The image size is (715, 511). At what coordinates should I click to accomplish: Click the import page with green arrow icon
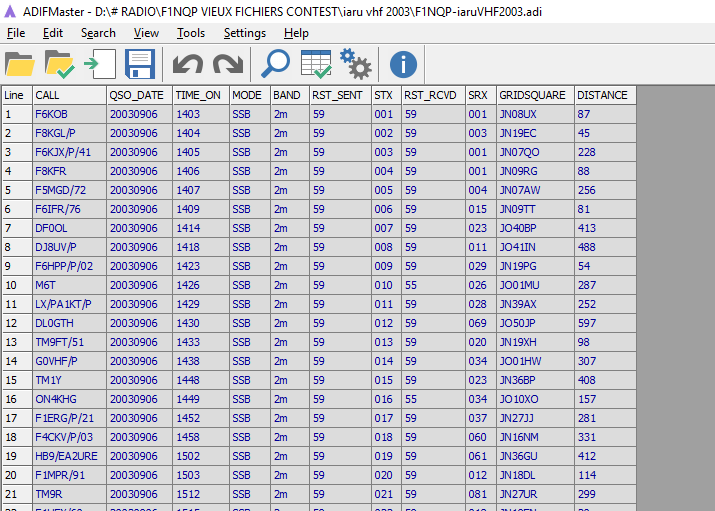(x=100, y=64)
